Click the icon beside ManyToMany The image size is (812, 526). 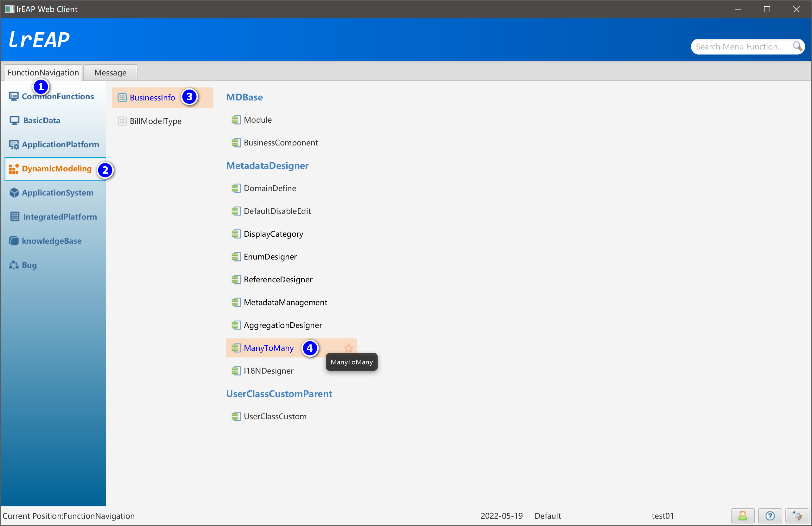coord(236,348)
